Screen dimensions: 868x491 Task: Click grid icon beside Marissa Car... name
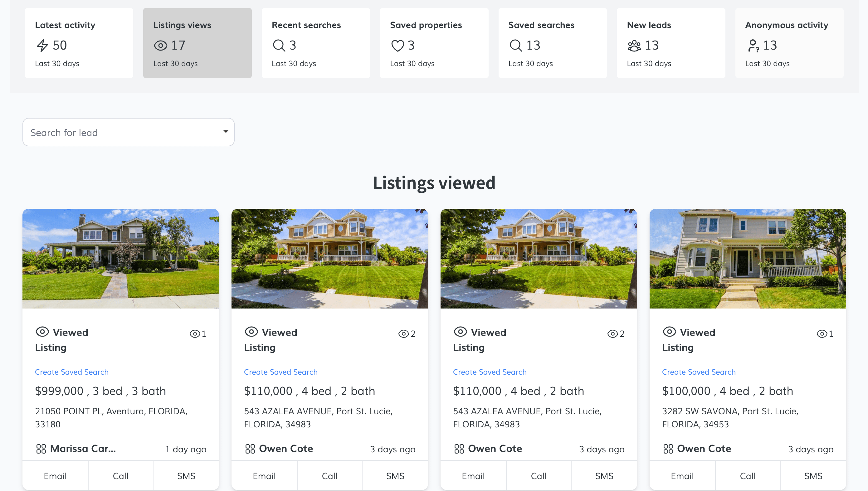tap(41, 449)
